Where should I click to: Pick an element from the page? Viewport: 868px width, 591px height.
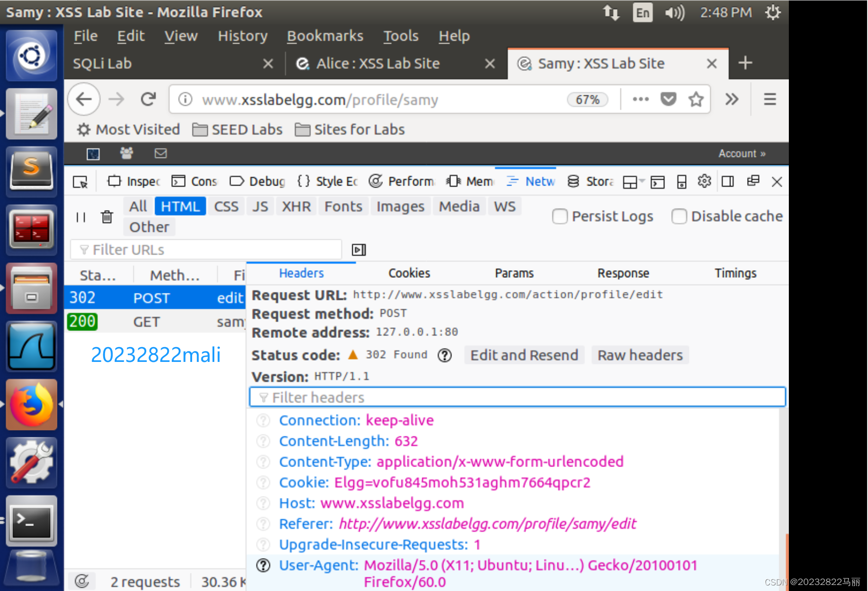tap(80, 181)
